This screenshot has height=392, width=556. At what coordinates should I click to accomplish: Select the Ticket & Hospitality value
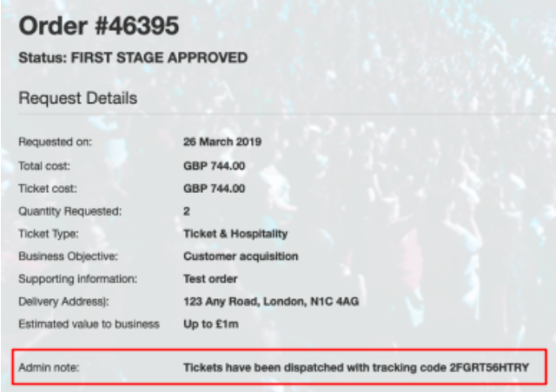coord(235,234)
